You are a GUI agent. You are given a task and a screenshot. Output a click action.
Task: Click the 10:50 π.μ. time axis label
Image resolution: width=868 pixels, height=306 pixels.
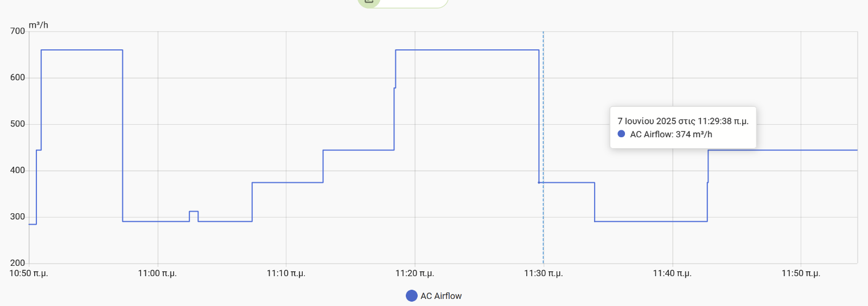point(29,273)
